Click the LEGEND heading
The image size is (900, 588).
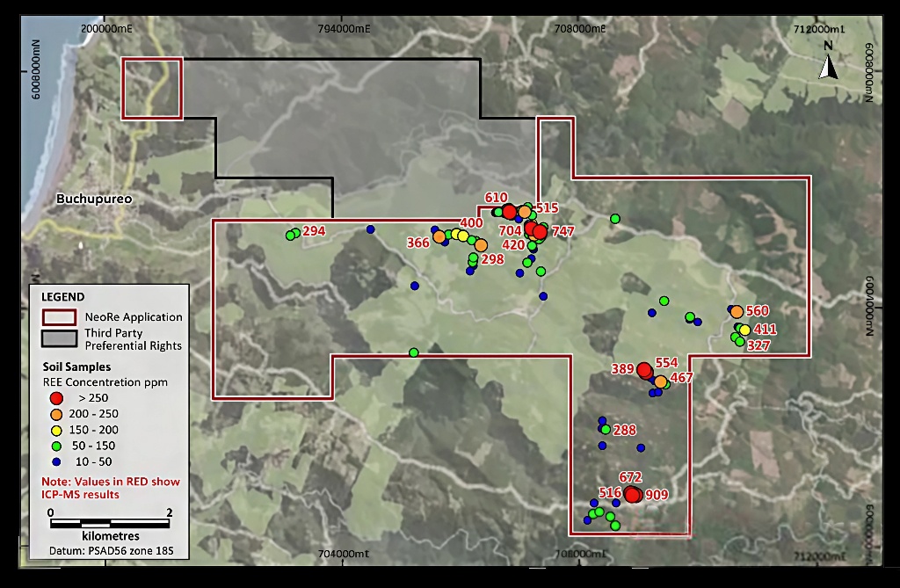62,297
